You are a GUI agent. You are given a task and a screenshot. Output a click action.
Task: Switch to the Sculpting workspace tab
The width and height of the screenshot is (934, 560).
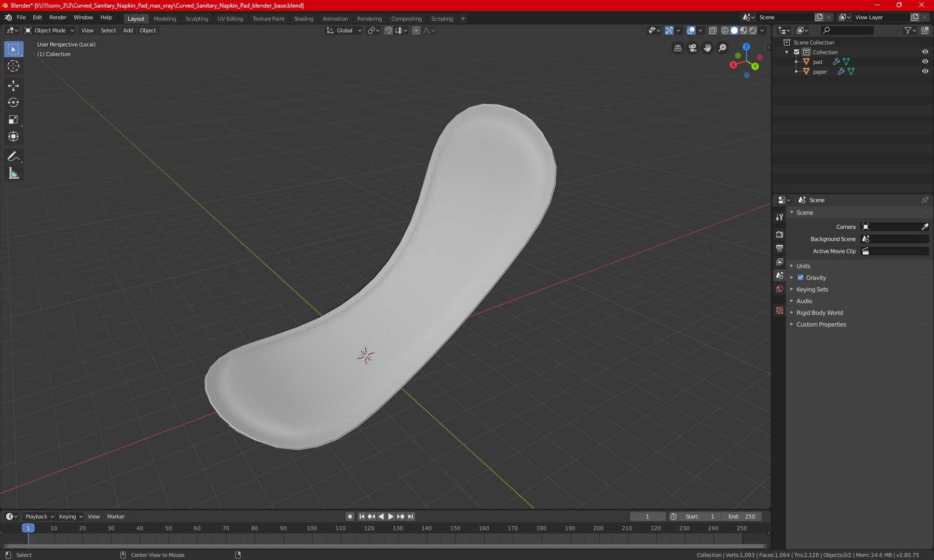coord(197,19)
